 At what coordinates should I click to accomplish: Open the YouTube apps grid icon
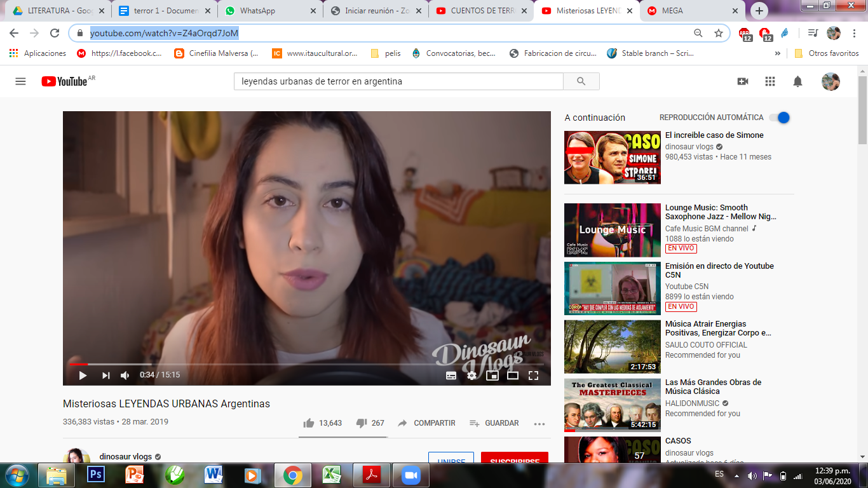(770, 81)
